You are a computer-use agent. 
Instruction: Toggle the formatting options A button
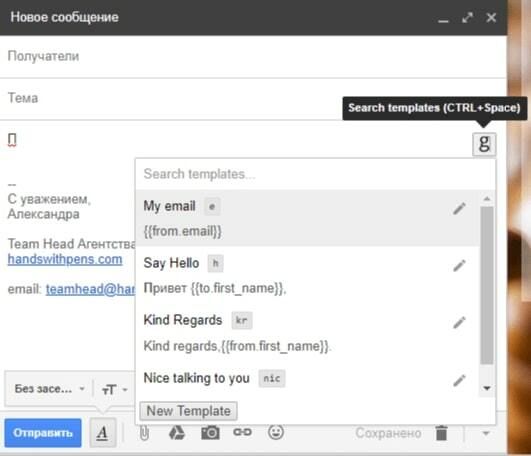[x=103, y=433]
